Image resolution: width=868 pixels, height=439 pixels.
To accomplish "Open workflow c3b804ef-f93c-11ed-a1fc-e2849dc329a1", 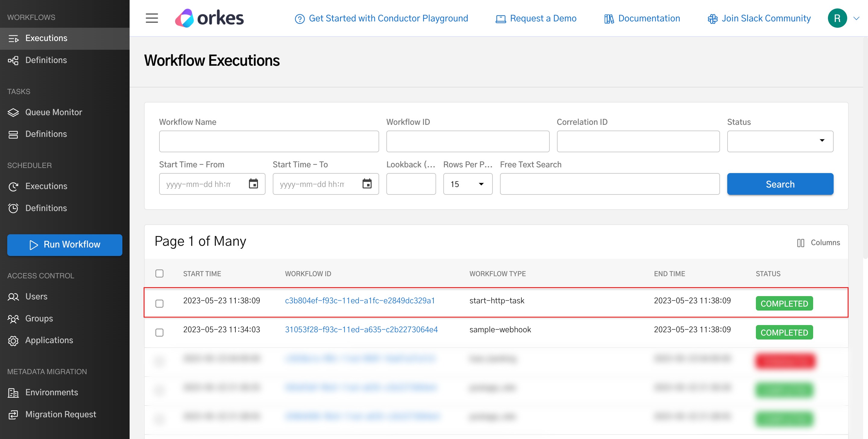I will (x=360, y=300).
